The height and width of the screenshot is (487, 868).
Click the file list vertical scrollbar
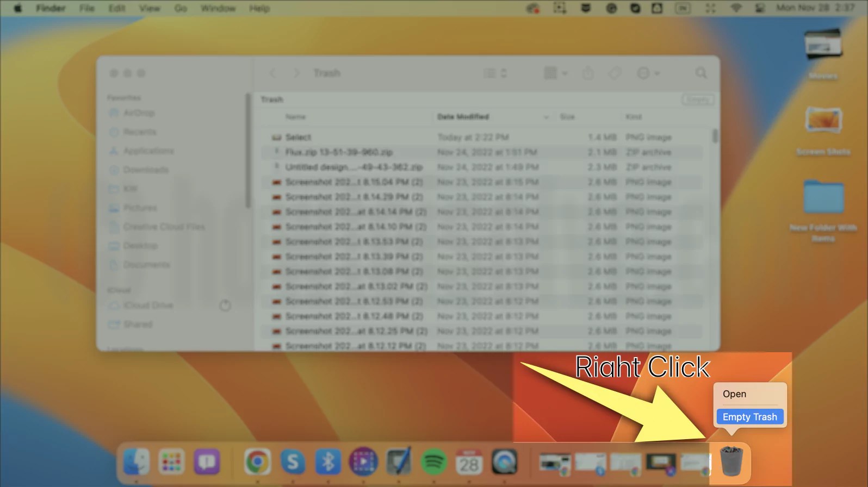pos(715,136)
